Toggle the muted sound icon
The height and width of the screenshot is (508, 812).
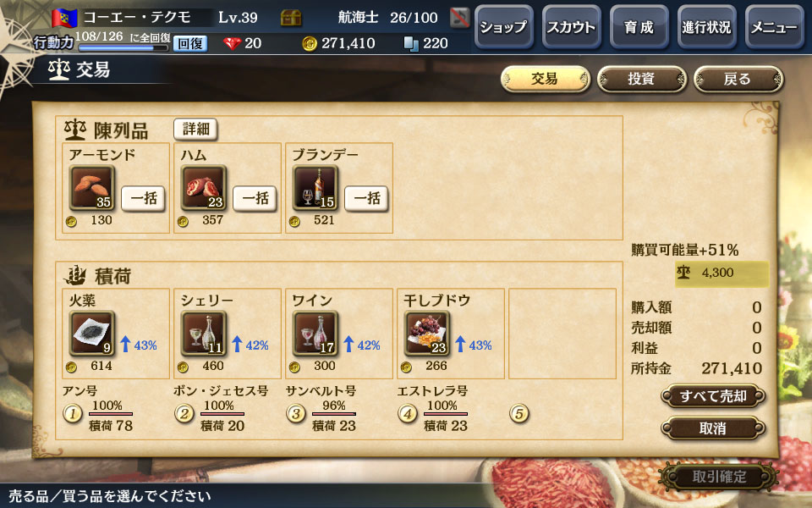click(459, 18)
